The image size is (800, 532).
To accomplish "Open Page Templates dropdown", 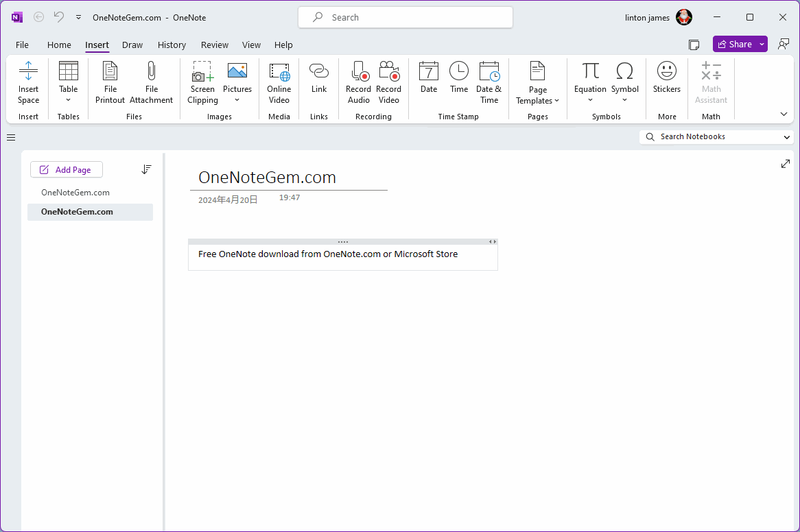I will (x=538, y=82).
